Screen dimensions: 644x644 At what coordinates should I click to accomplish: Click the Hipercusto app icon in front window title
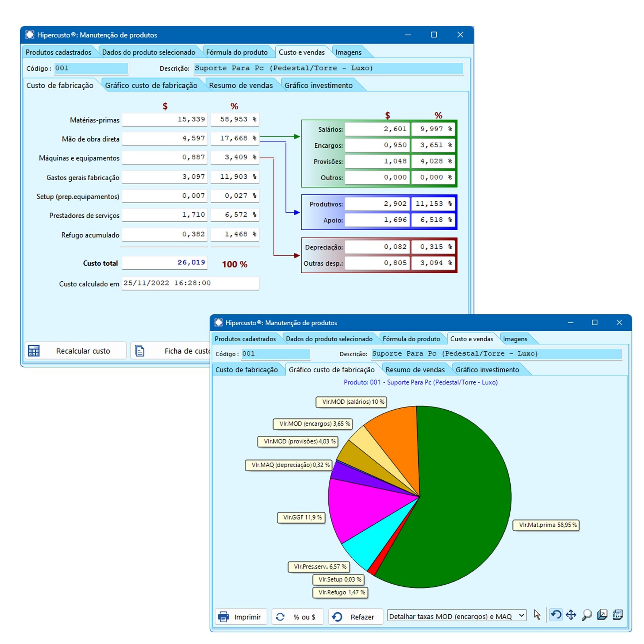pyautogui.click(x=218, y=322)
